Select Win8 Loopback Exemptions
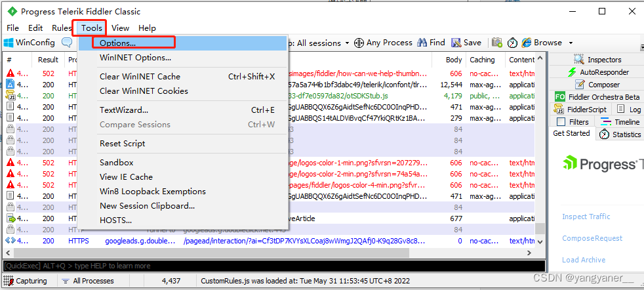 pos(182,192)
